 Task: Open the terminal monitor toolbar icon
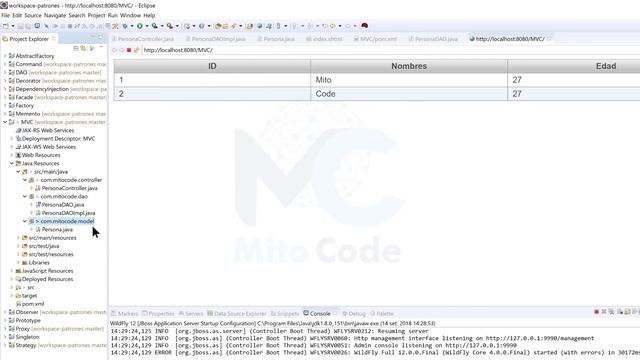pos(37,26)
